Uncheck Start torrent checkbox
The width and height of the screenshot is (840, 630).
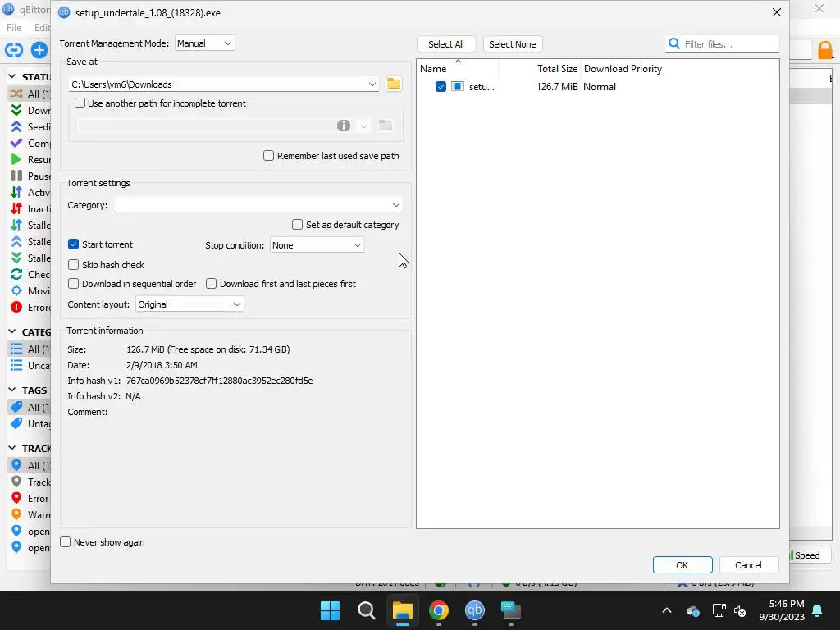click(x=73, y=244)
